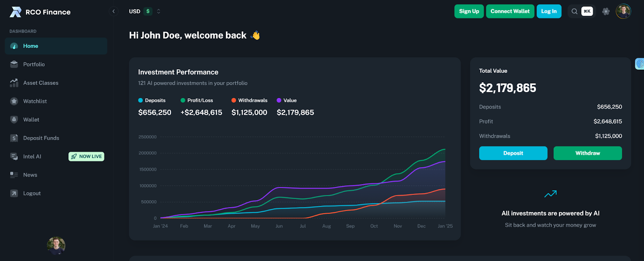Click the settings gear icon

(x=606, y=11)
